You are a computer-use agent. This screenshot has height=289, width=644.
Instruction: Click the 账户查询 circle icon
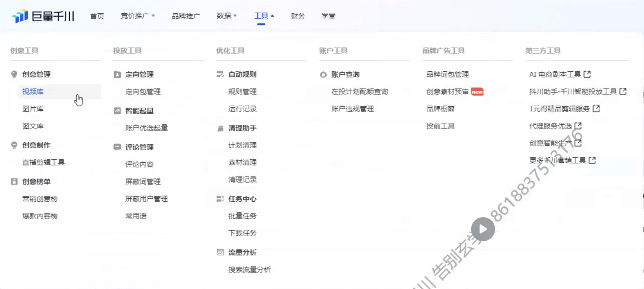(323, 75)
